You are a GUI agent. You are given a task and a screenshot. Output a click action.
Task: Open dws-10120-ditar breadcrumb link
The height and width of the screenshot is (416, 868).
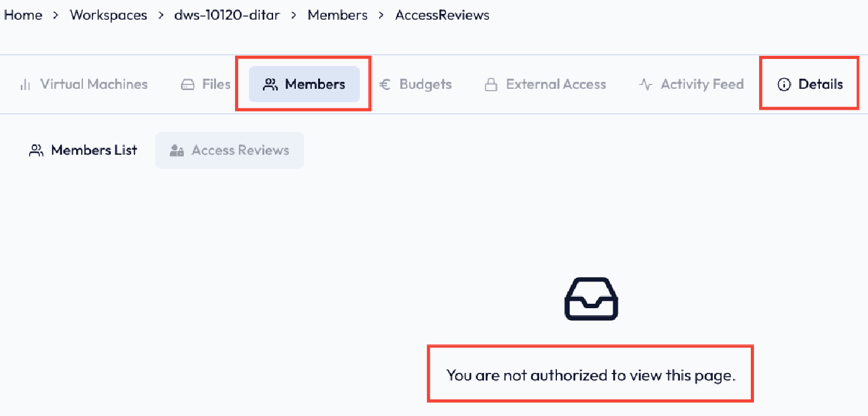tap(227, 15)
